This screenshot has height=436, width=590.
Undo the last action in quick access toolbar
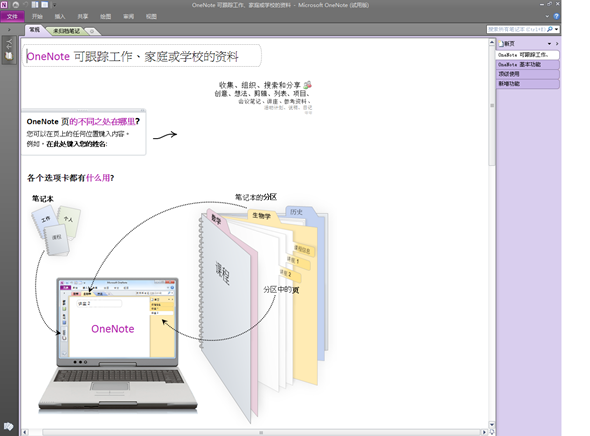26,5
